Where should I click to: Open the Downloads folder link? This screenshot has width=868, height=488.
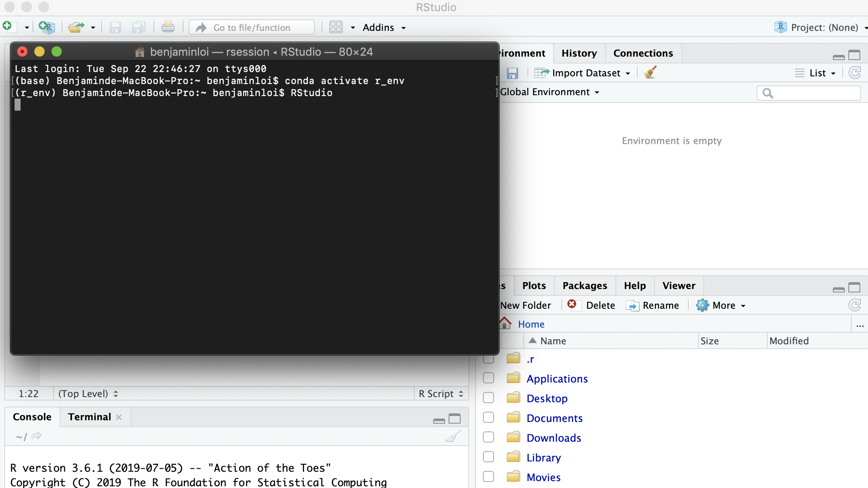click(554, 438)
